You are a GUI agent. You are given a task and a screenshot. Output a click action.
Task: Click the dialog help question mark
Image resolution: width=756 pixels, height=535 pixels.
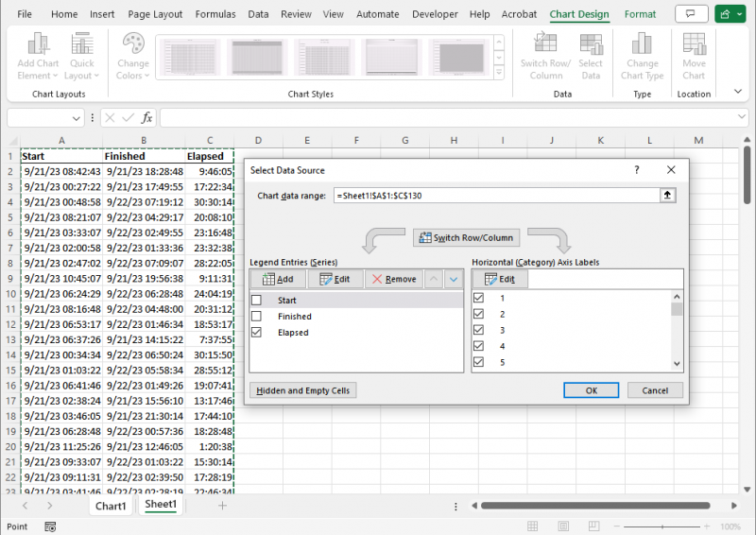pos(637,170)
